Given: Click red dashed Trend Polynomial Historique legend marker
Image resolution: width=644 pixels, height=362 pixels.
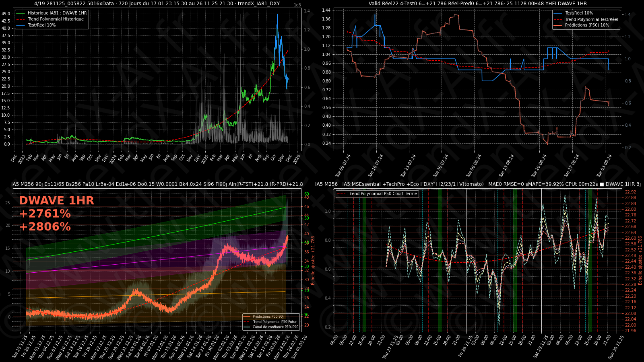Looking at the screenshot, I should [x=20, y=19].
